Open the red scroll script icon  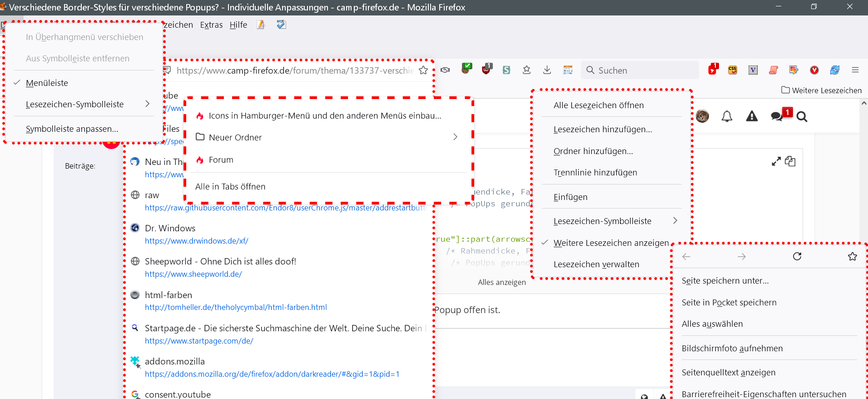tap(774, 70)
